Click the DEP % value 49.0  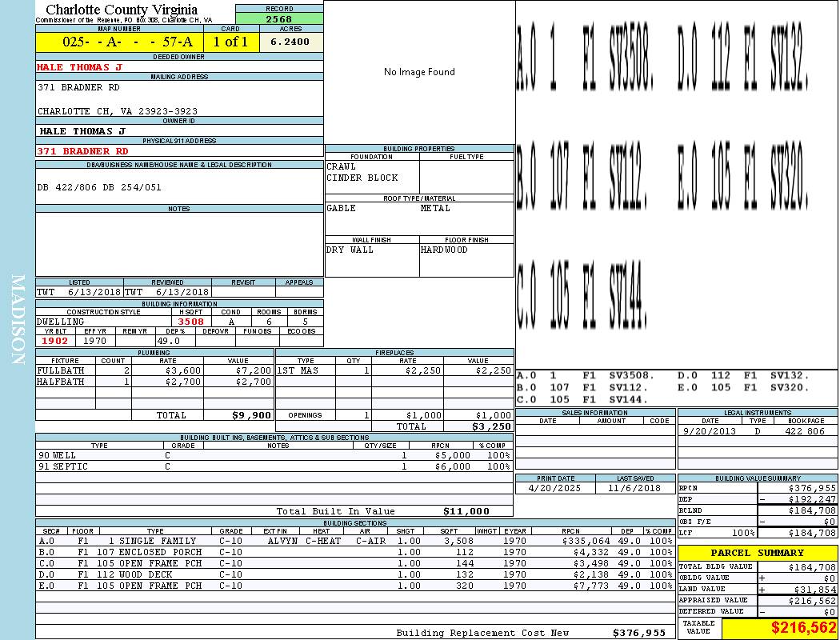[168, 341]
